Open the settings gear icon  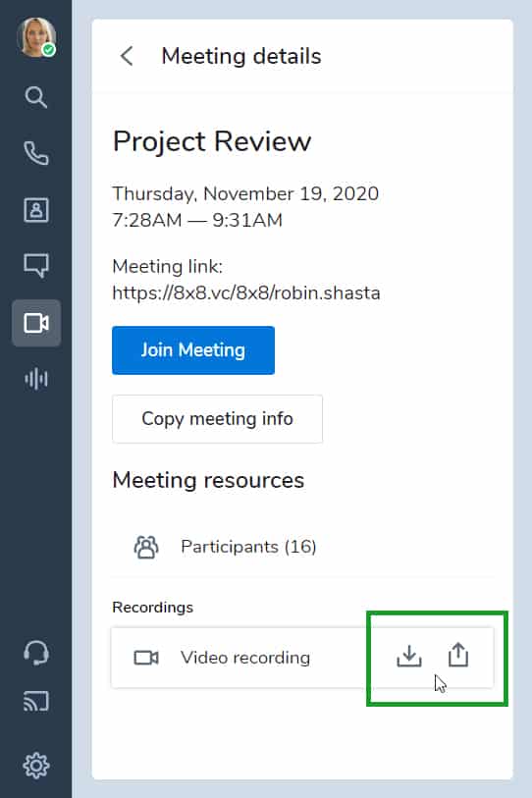tap(36, 765)
